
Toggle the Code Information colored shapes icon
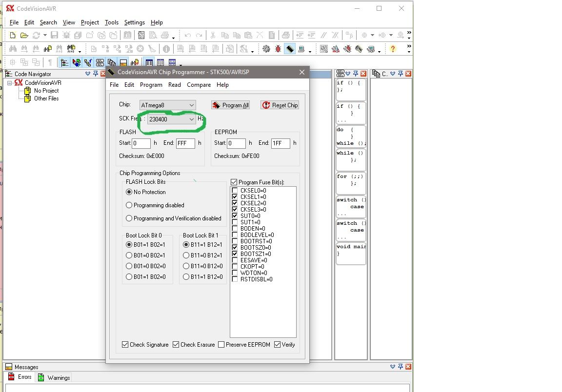(x=76, y=63)
